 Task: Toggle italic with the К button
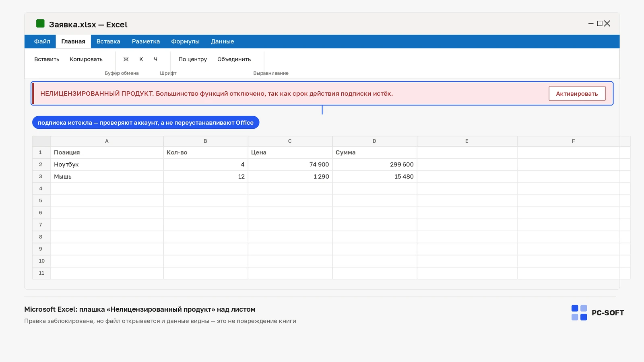click(x=141, y=59)
